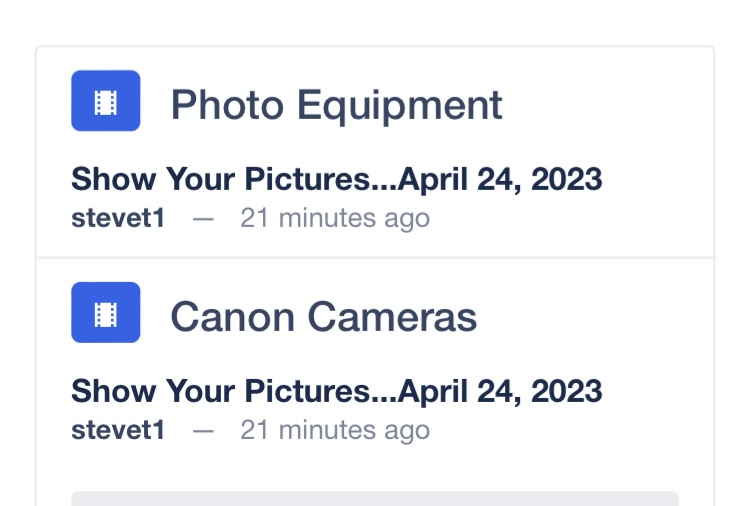
Task: Click 21 minutes ago timestamp under Photo Equipment
Action: pos(335,219)
